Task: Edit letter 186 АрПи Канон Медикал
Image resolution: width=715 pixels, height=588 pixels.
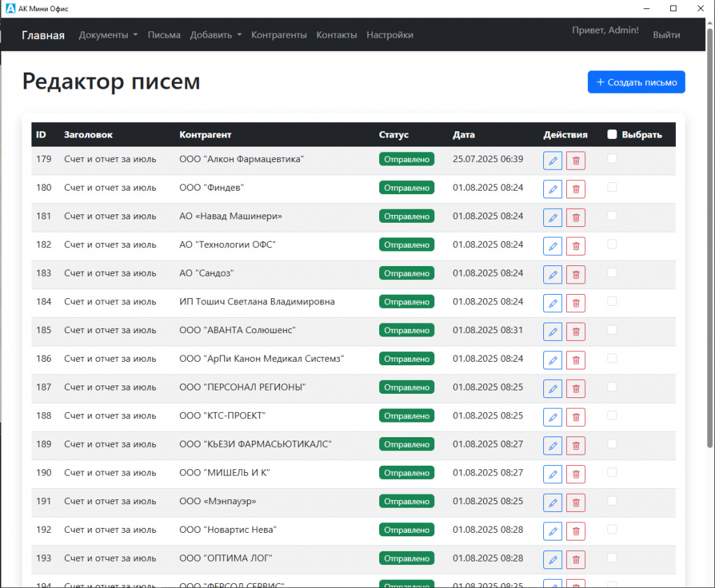Action: [552, 360]
